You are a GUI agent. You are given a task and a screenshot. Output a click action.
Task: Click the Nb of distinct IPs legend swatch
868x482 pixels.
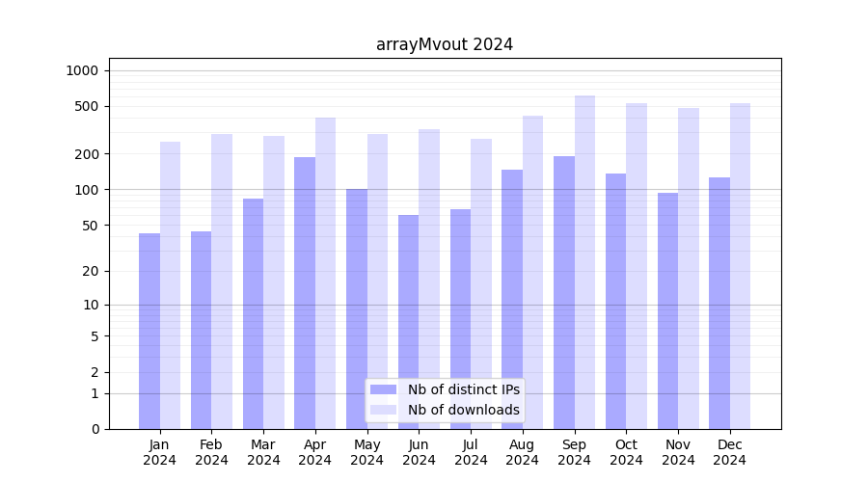(383, 389)
